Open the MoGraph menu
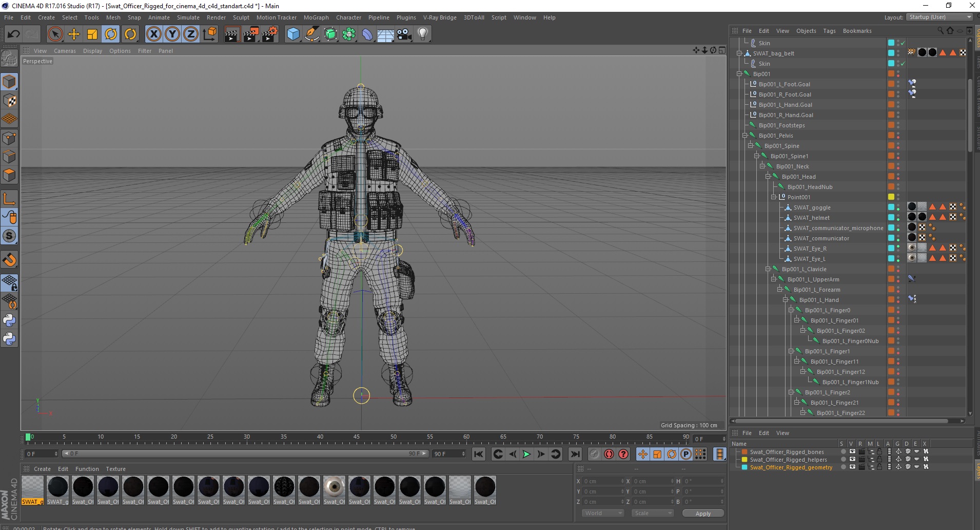The width and height of the screenshot is (980, 530). pyautogui.click(x=316, y=17)
